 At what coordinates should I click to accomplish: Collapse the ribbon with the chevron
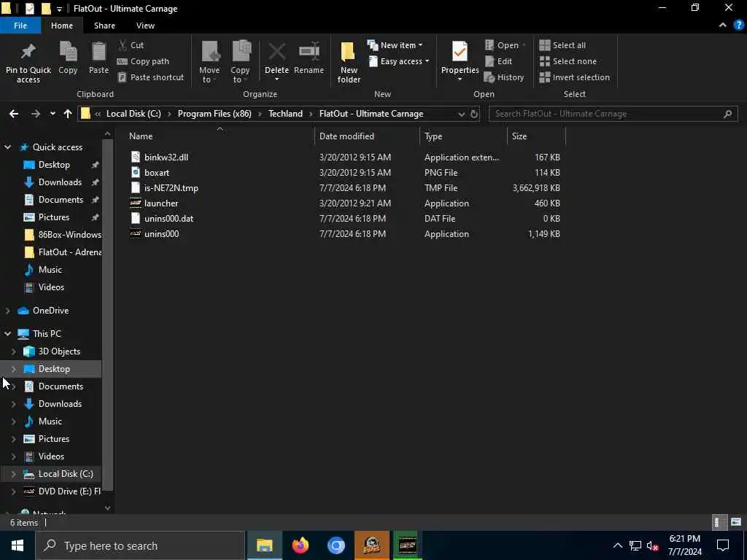pos(723,26)
